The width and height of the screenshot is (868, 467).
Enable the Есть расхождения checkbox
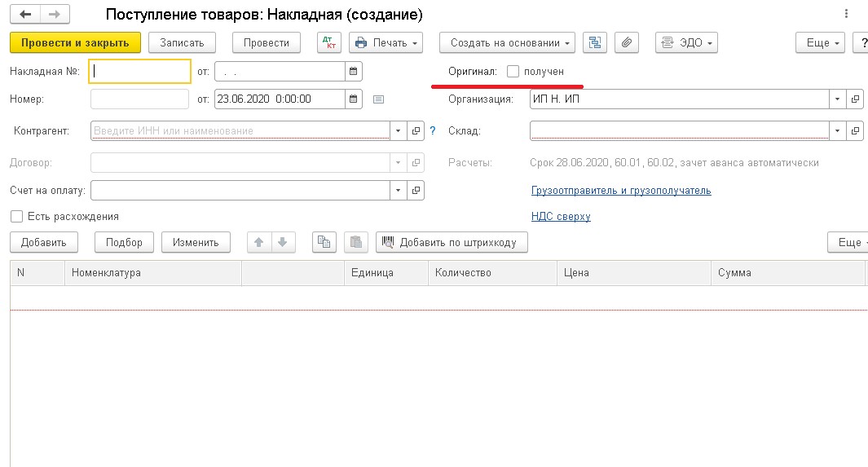[x=16, y=217]
